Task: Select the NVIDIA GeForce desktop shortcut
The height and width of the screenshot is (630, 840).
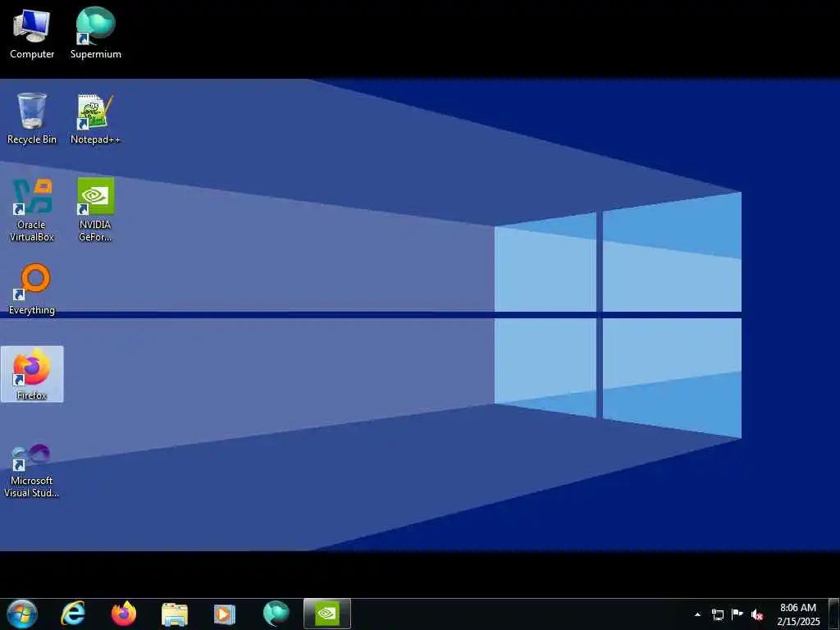Action: click(95, 209)
